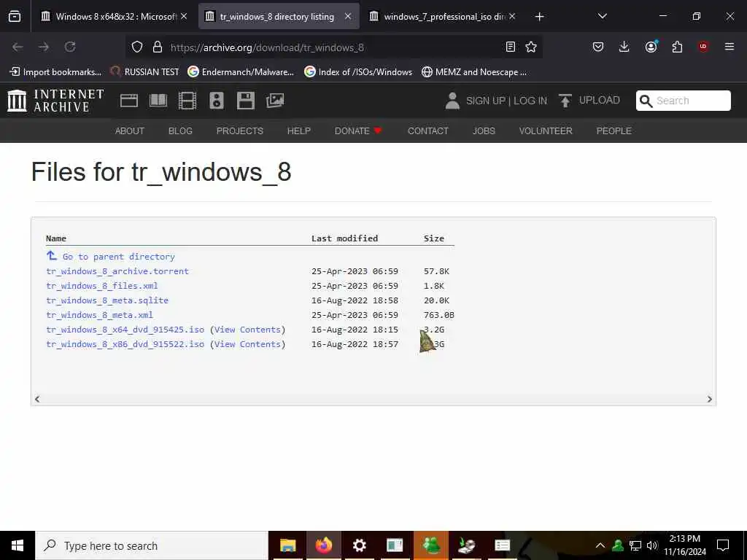Close the Windows 8 x64&x32 tab

[184, 17]
